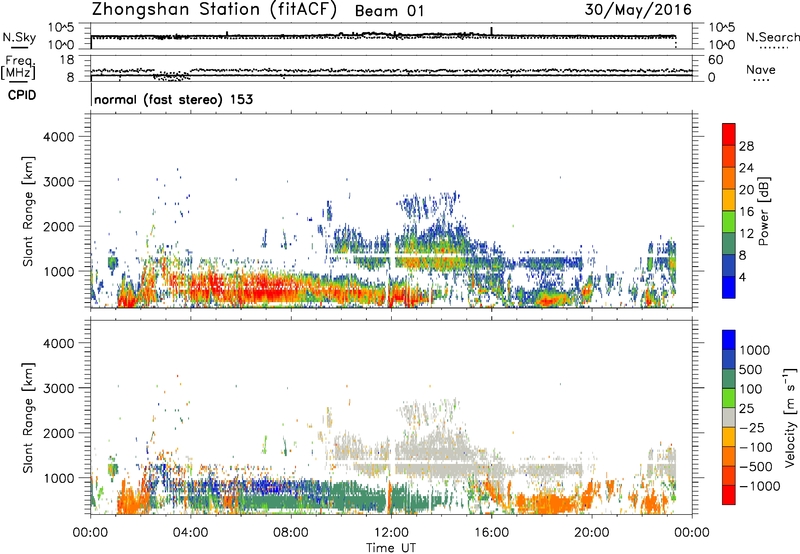Click the red bottom segment of Velocity colorbar

click(729, 495)
